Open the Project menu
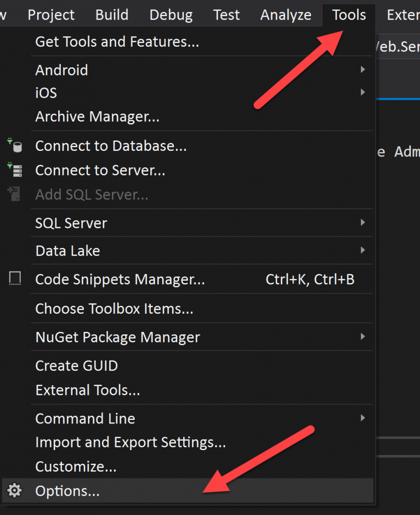 51,15
